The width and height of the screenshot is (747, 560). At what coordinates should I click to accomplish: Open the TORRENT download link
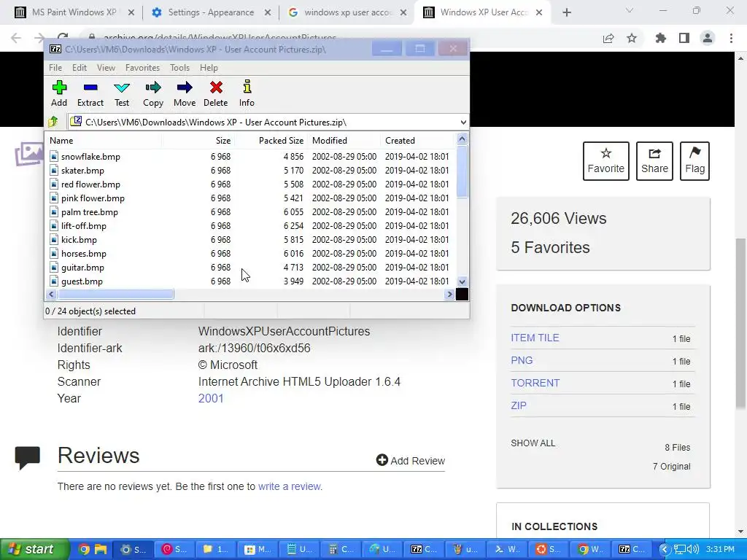pos(535,383)
